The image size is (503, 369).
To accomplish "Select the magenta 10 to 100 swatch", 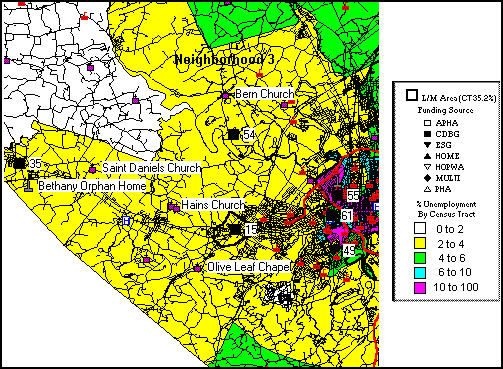I will [420, 288].
